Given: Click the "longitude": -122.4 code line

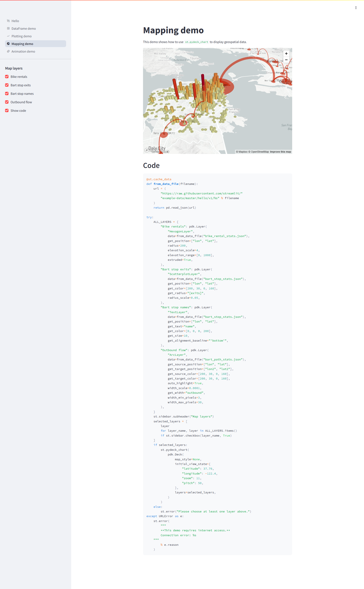Looking at the screenshot, I should pyautogui.click(x=200, y=474).
